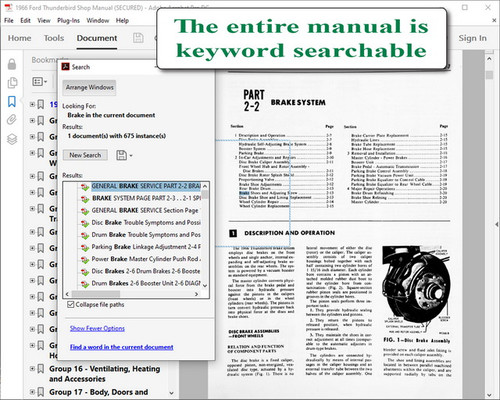Screen dimensions: 500x400
Task: Select result Disc Brakes 2-6 Drum Brakes
Action: [x=146, y=271]
